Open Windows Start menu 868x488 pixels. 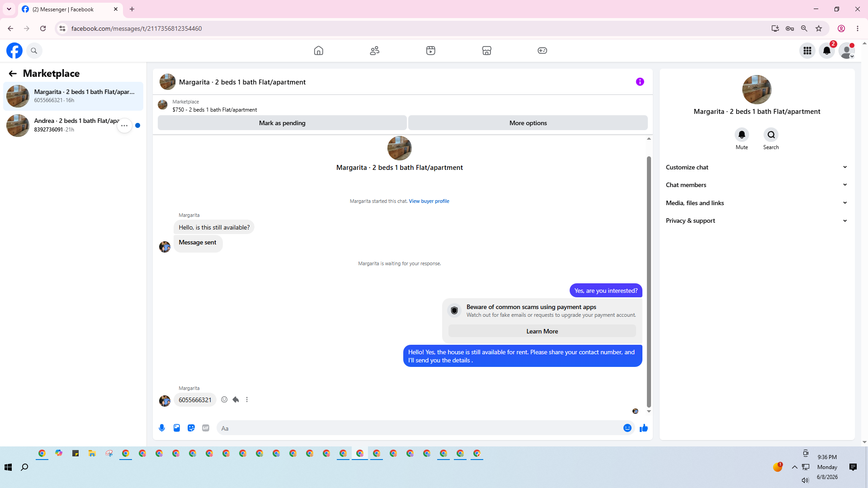8,467
